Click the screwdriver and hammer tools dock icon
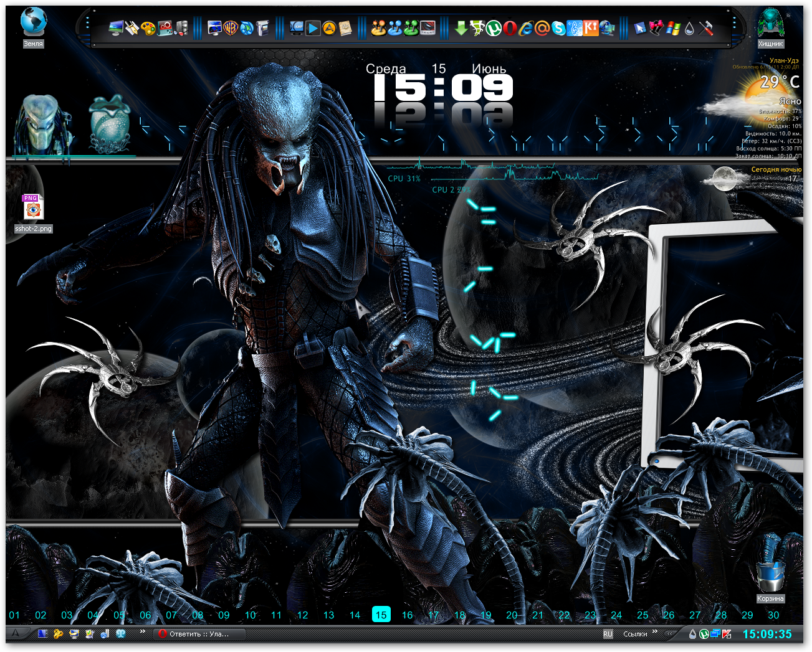The image size is (812, 652). click(x=705, y=29)
